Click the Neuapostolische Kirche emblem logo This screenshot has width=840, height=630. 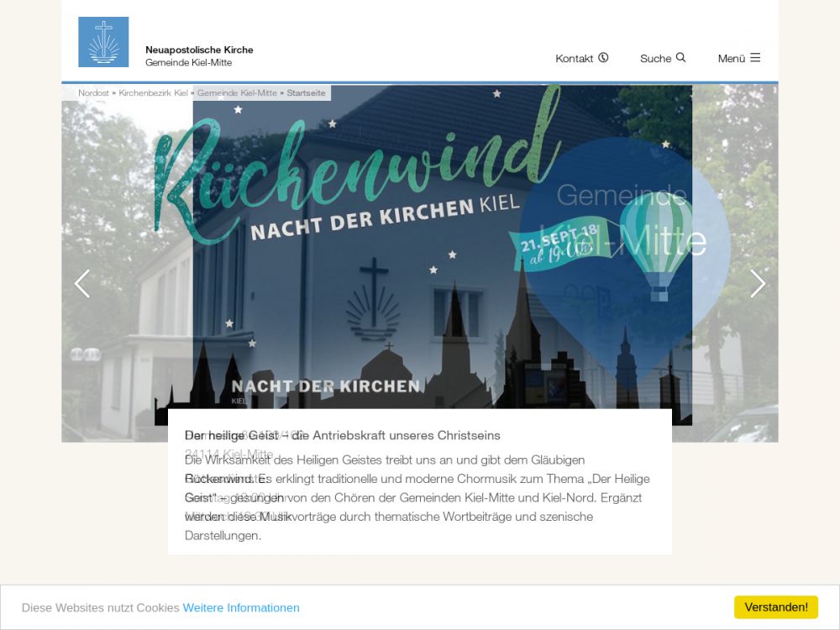click(x=103, y=42)
